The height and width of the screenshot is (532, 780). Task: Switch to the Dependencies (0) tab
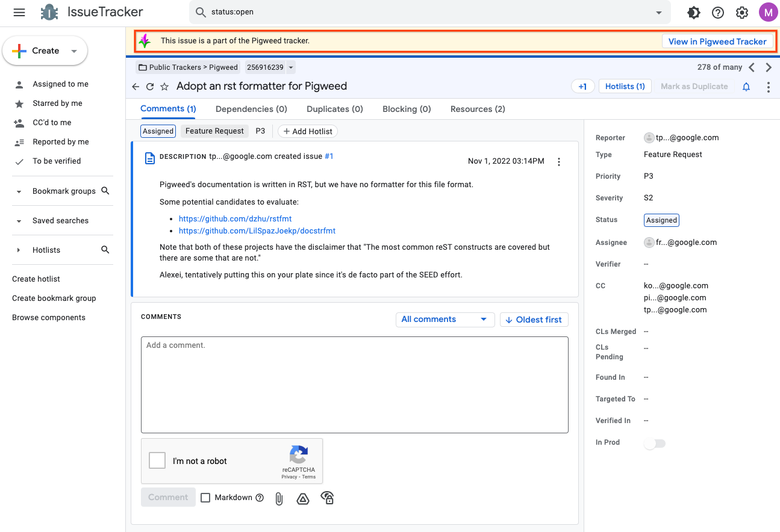[251, 109]
